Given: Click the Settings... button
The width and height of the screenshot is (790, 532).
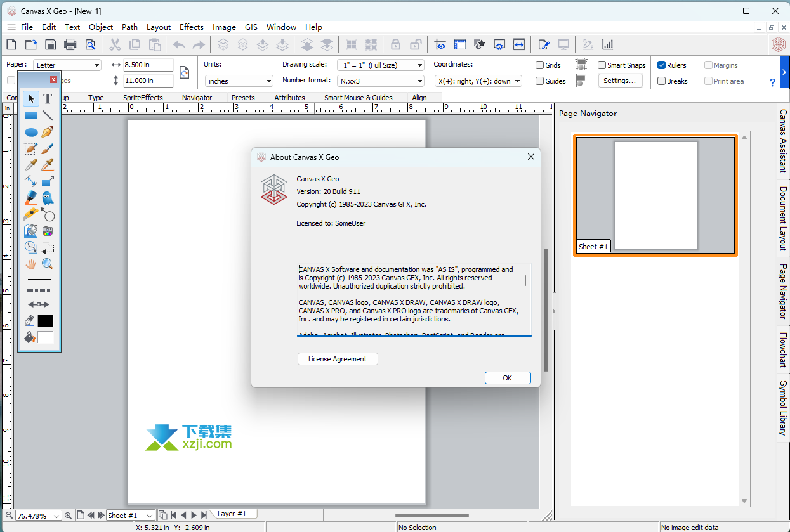Looking at the screenshot, I should pos(620,81).
